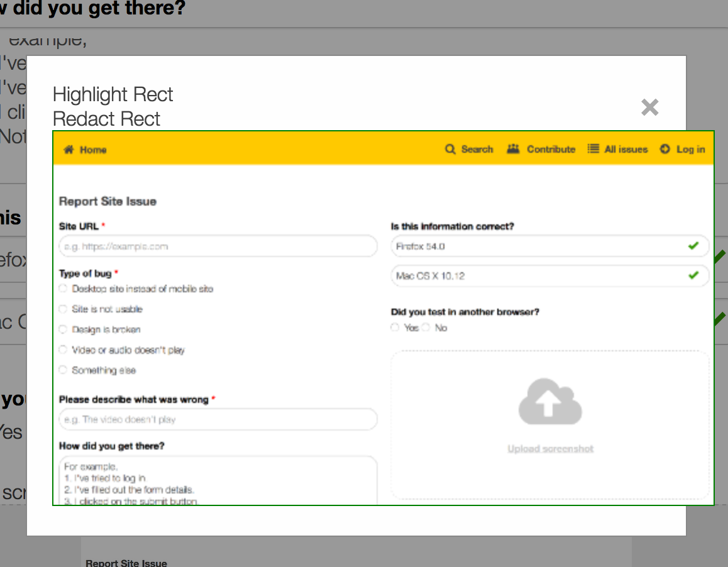Screen dimensions: 728x567
Task: Click the green checkmark beside Firefox 54.0
Action: click(x=694, y=246)
